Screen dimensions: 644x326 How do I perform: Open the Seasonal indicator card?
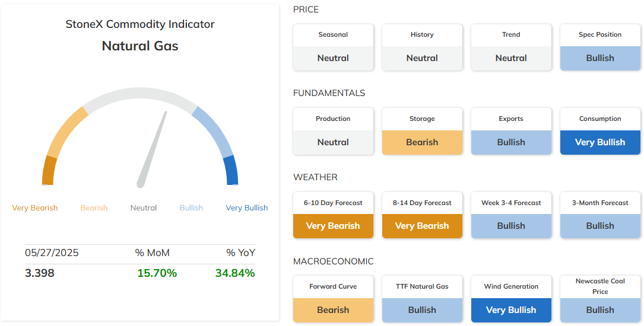(333, 47)
